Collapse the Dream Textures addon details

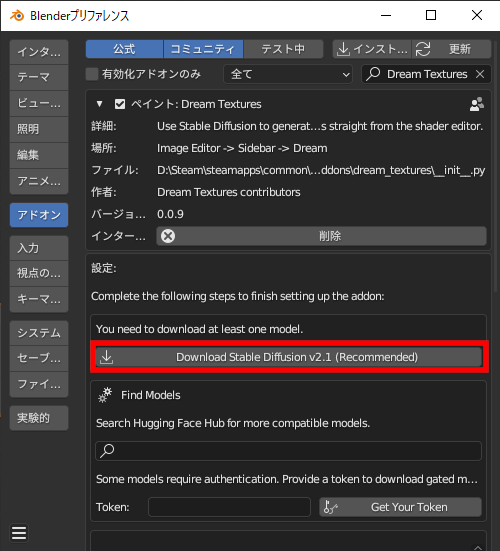coord(99,104)
